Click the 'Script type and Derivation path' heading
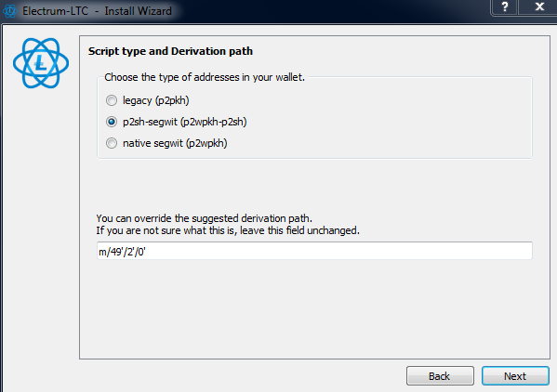 [170, 51]
